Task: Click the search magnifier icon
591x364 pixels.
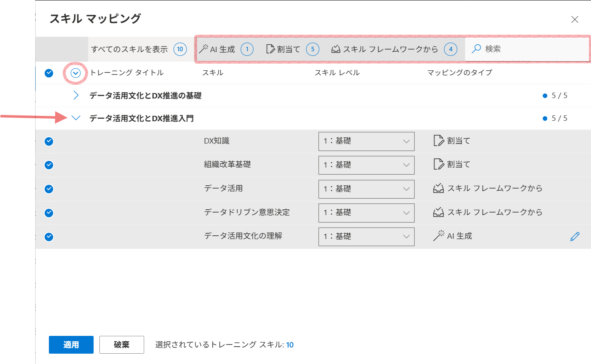Action: pos(476,49)
